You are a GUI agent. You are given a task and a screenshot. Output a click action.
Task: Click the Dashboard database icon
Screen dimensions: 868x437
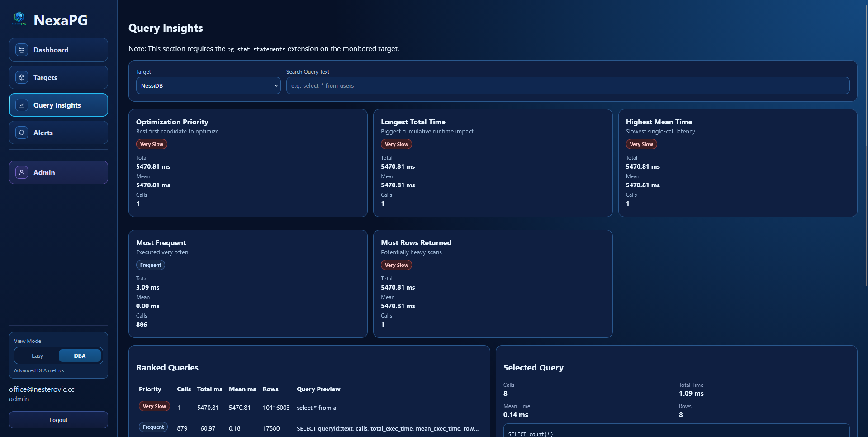coord(22,50)
